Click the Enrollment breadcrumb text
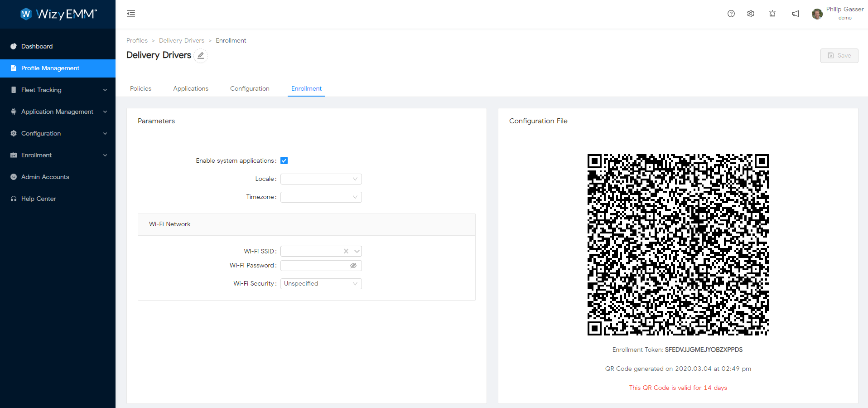Viewport: 868px width, 408px height. [x=231, y=40]
